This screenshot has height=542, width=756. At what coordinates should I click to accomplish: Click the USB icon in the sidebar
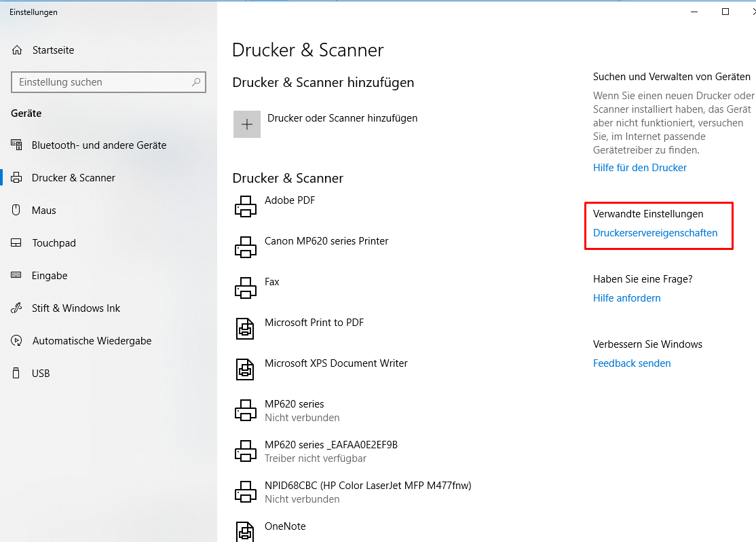pyautogui.click(x=16, y=373)
